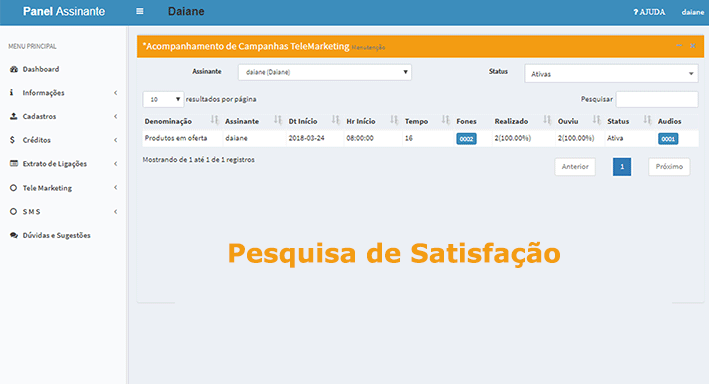Select the Cadastros upload icon
The height and width of the screenshot is (384, 709).
(14, 116)
